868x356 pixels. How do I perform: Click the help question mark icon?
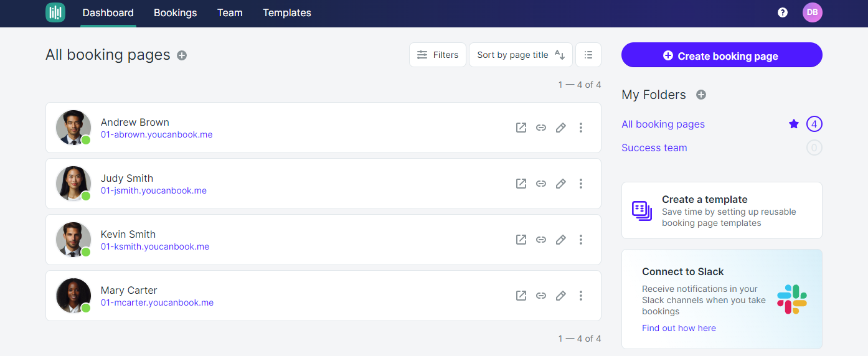click(783, 12)
